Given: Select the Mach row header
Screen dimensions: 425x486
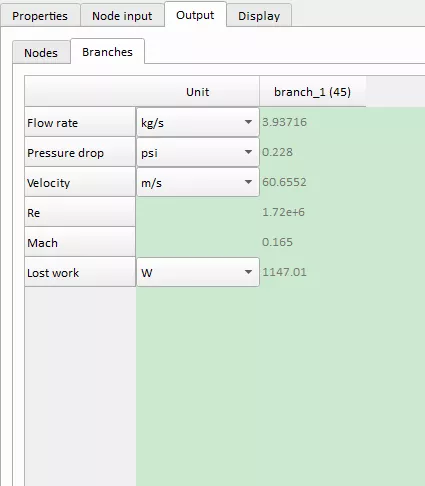Looking at the screenshot, I should pos(80,242).
